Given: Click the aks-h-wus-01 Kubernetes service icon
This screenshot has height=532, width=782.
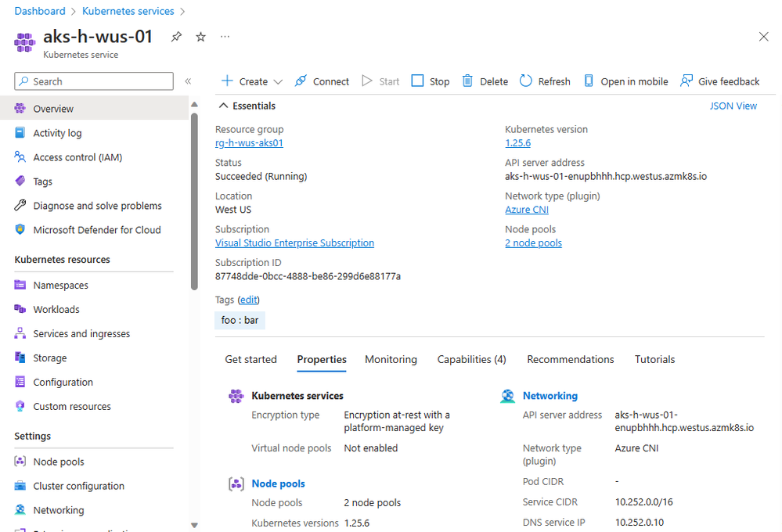Looking at the screenshot, I should coord(24,42).
